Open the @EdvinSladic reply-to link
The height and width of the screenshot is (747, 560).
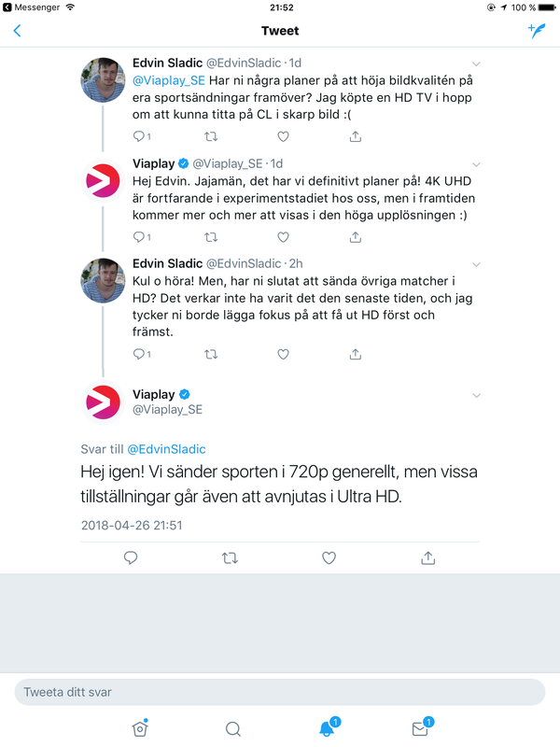[x=167, y=449]
